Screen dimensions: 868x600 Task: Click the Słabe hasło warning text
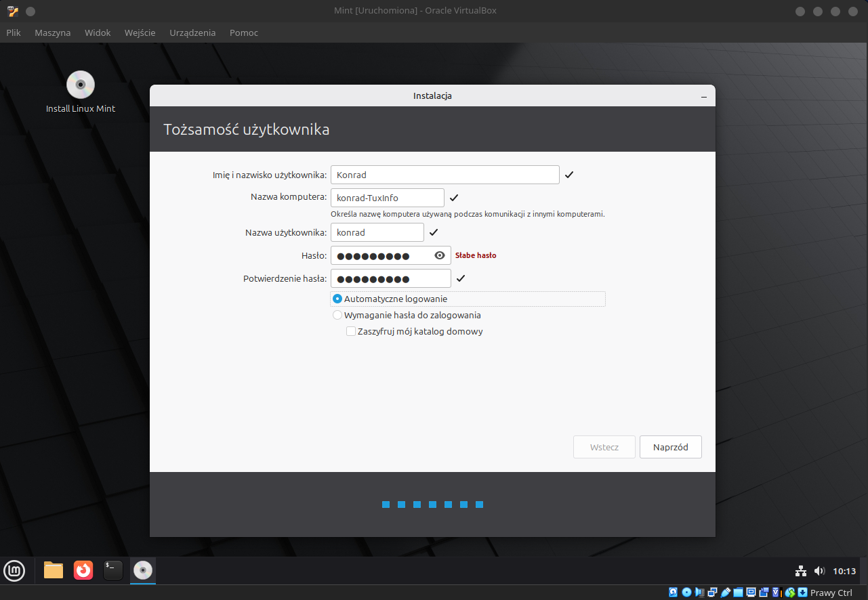(476, 255)
